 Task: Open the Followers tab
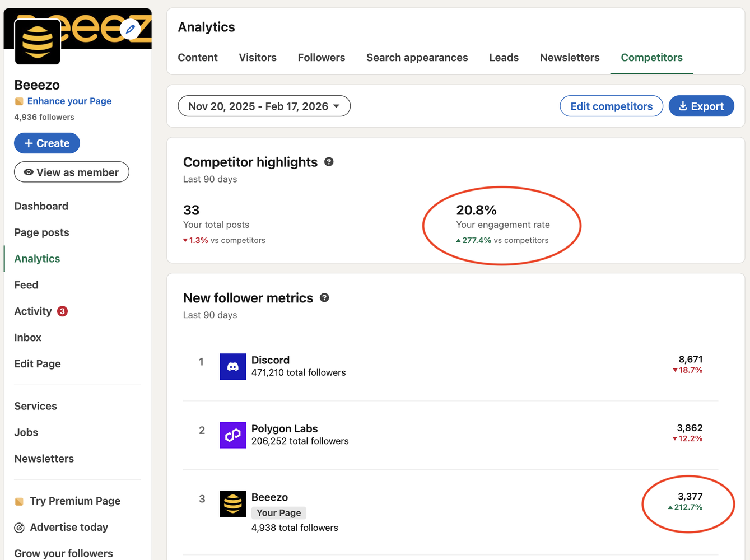pos(322,58)
